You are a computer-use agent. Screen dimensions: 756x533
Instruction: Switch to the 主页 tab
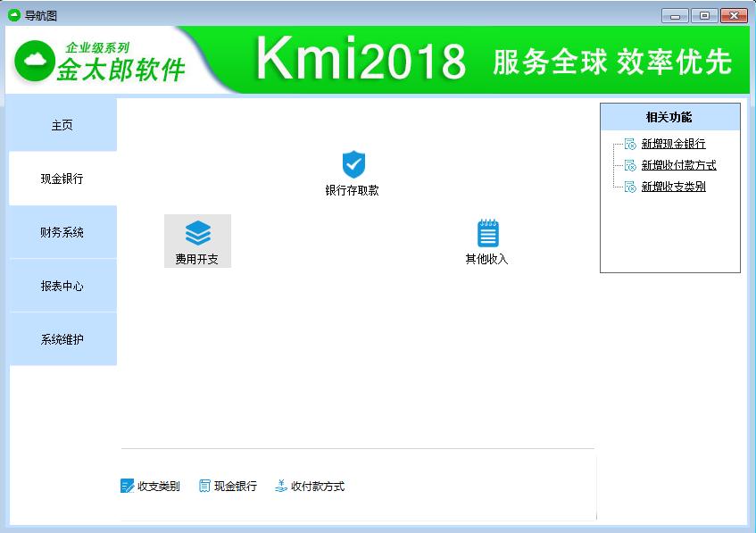pos(62,124)
